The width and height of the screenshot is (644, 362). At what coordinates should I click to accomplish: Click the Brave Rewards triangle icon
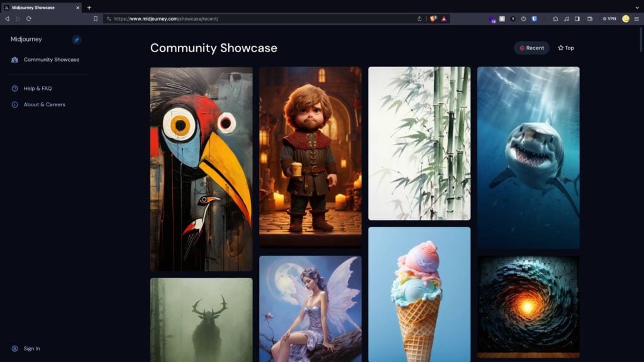point(443,19)
